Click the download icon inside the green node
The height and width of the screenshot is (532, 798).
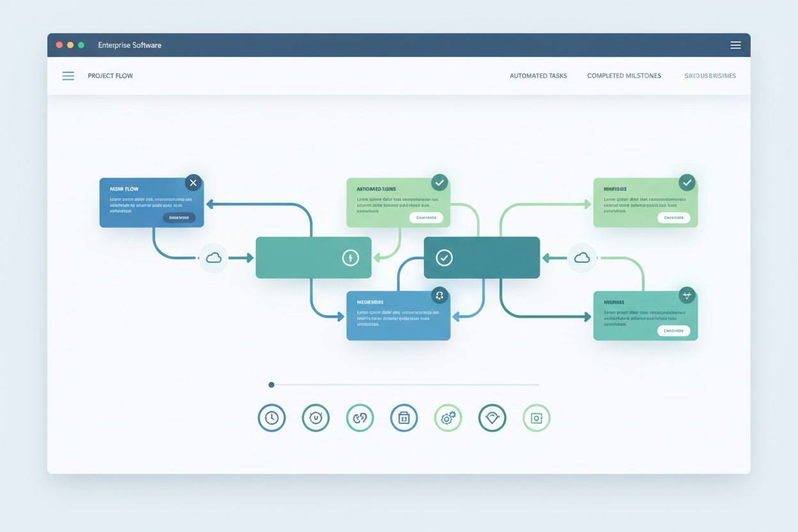pos(350,258)
